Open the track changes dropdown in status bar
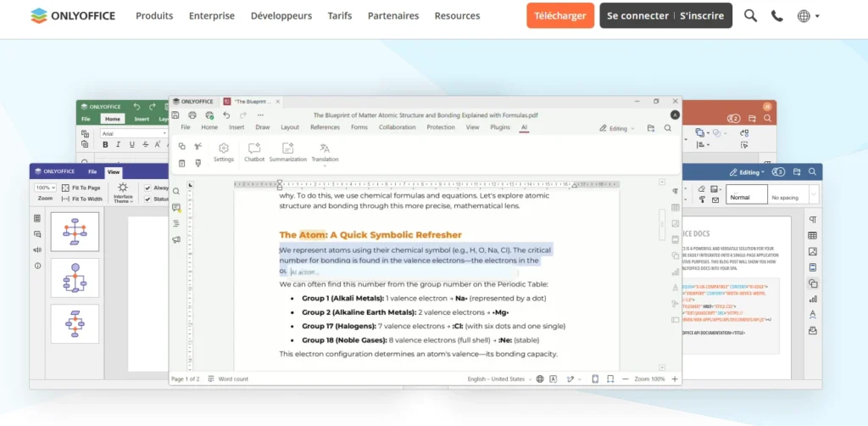Screen dimensions: 868x426 (574, 379)
